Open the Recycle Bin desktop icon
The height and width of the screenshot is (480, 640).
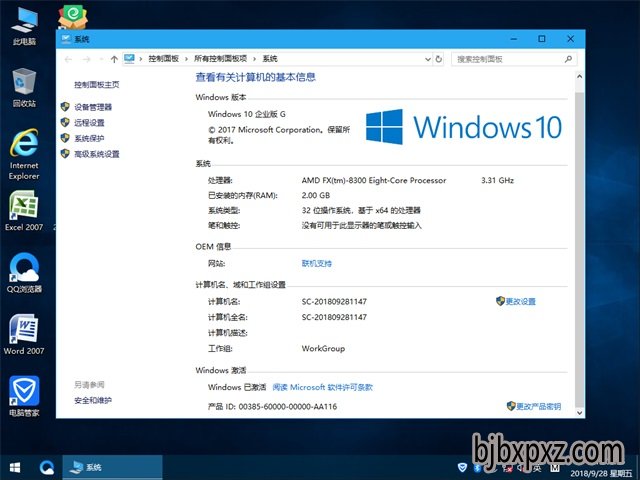point(24,87)
